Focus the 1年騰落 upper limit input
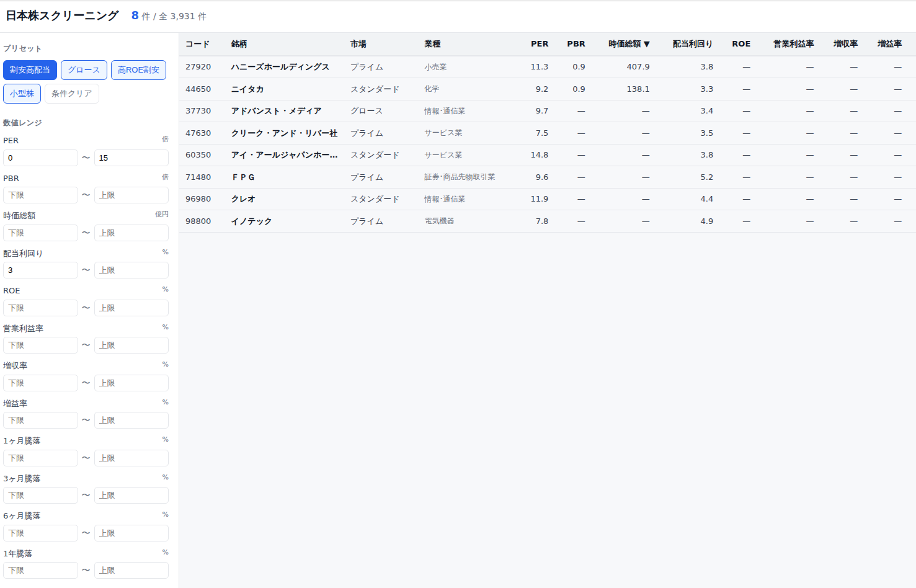This screenshot has width=916, height=588. pyautogui.click(x=131, y=571)
